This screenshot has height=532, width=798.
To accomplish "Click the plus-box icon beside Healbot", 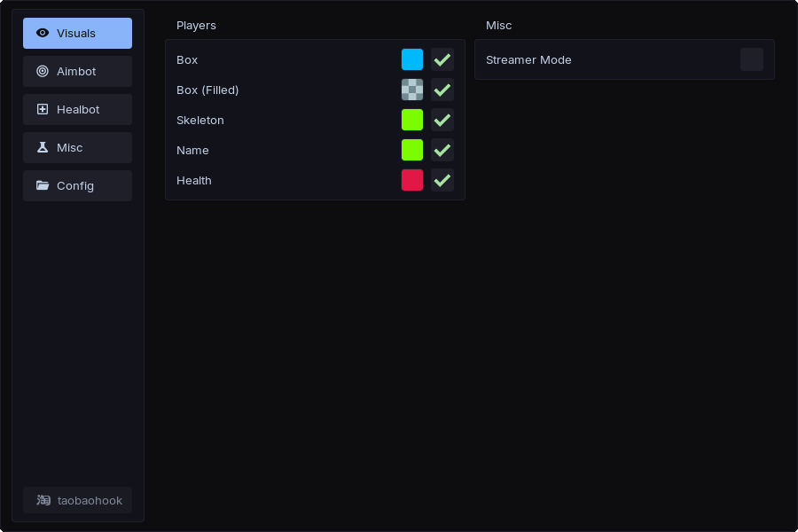I will 43,109.
